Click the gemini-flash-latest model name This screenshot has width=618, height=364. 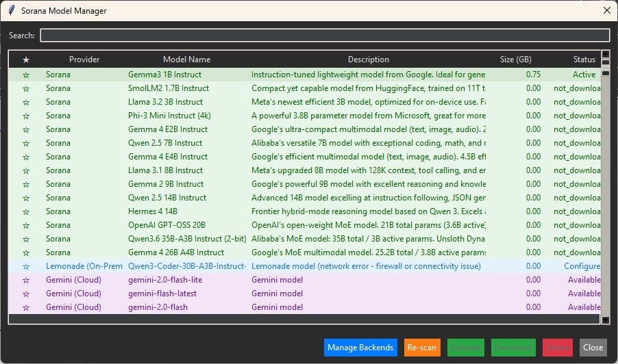coord(162,294)
